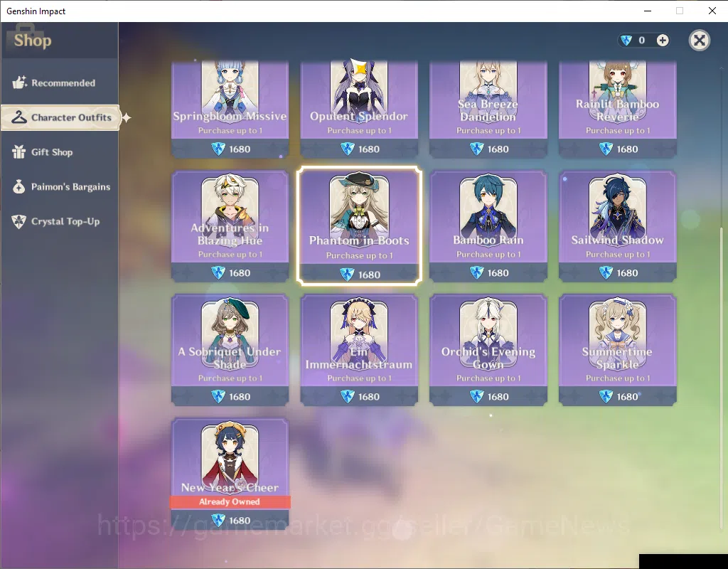Click the money pouch Paimon's Bargains icon
Screen dimensions: 728x569
(19, 187)
